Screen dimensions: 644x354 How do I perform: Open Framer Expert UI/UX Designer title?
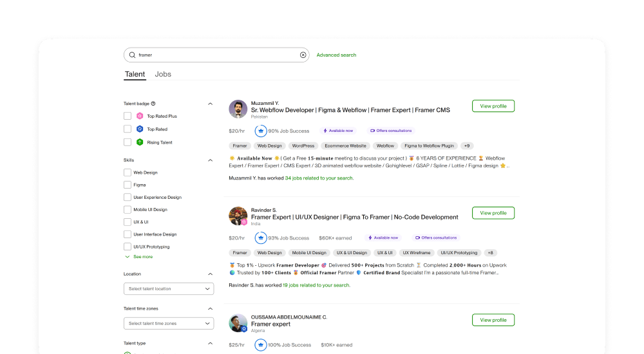(x=354, y=218)
